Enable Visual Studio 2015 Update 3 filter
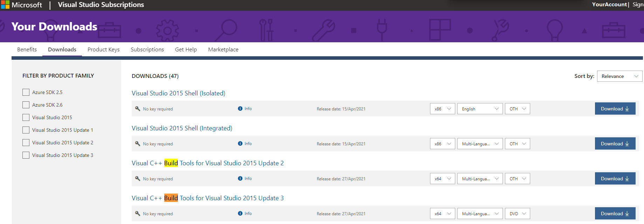 click(x=26, y=155)
